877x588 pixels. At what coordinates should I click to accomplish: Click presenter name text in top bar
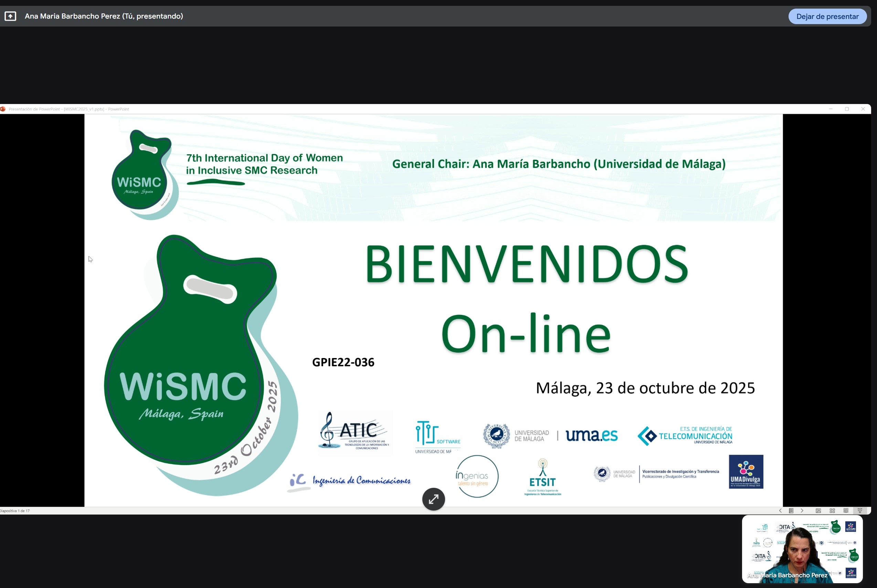[104, 16]
